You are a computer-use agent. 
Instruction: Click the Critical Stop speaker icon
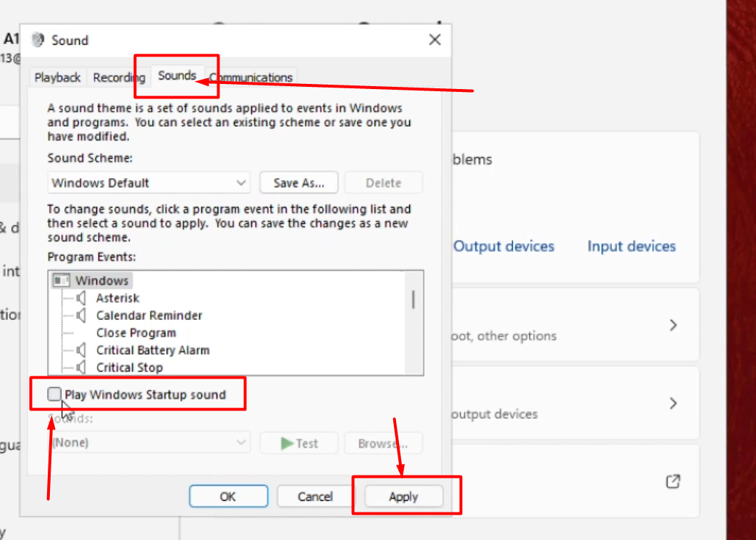81,368
